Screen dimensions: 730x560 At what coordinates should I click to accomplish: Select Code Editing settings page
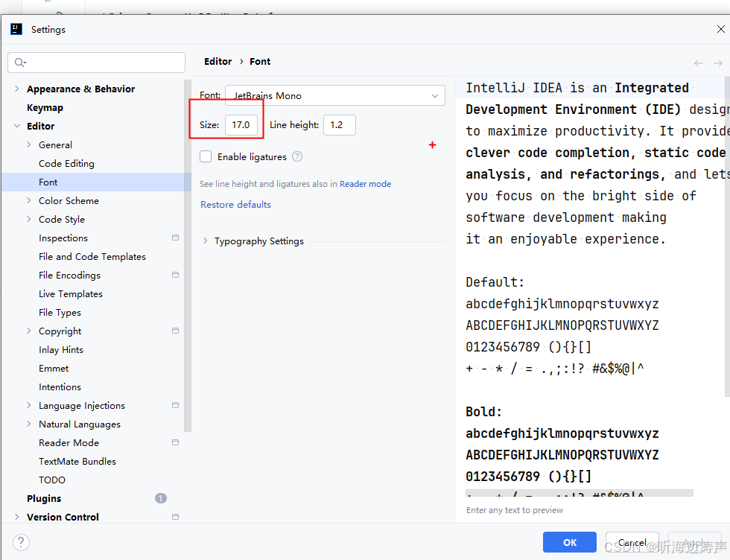tap(66, 163)
